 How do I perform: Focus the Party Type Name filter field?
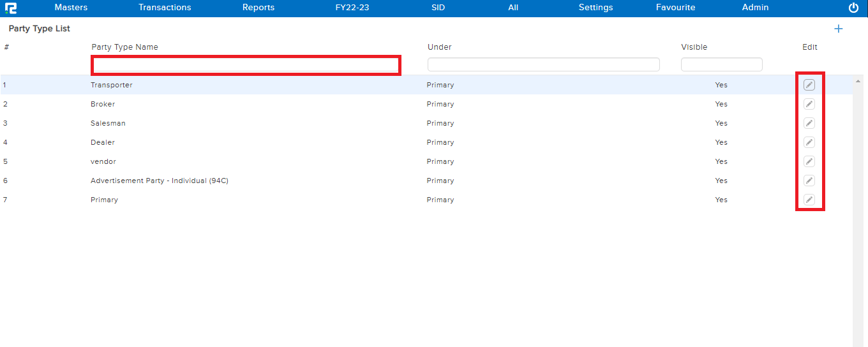pyautogui.click(x=246, y=64)
